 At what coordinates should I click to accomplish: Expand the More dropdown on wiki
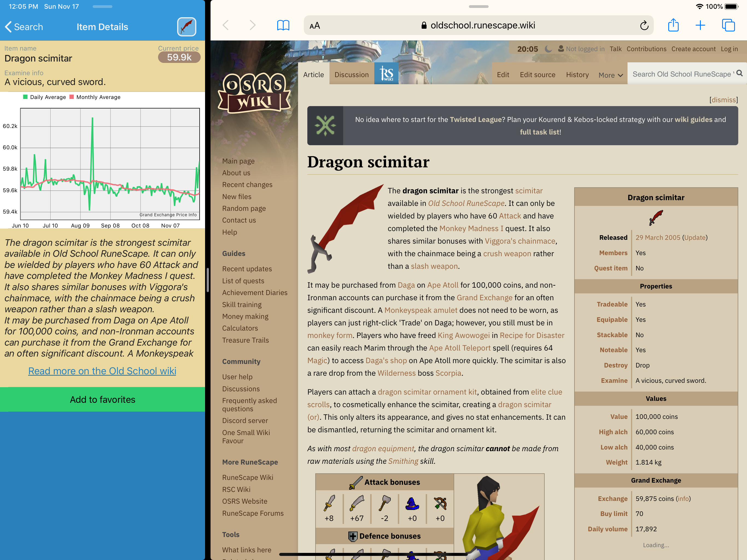[611, 75]
